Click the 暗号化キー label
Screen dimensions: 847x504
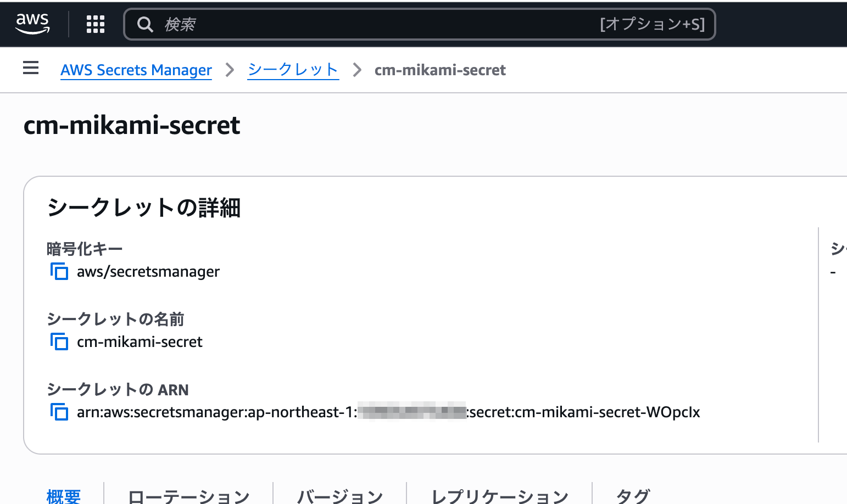(x=85, y=249)
